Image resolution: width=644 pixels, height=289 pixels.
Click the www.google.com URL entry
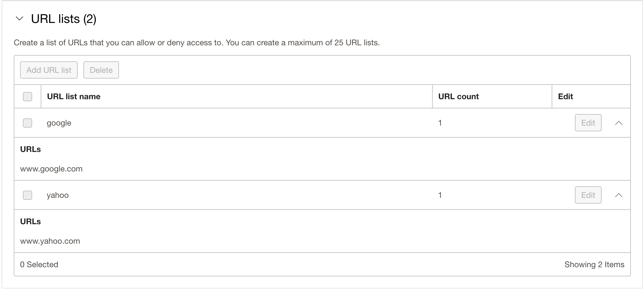pos(51,169)
